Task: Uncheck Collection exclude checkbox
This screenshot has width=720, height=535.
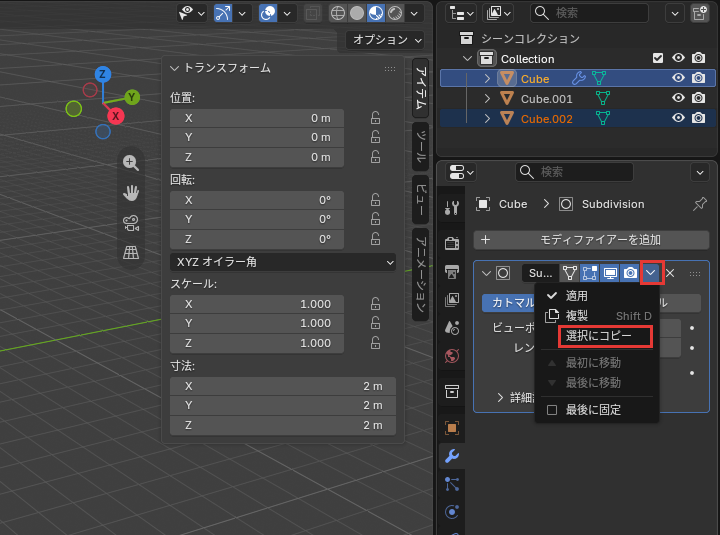Action: 658,58
